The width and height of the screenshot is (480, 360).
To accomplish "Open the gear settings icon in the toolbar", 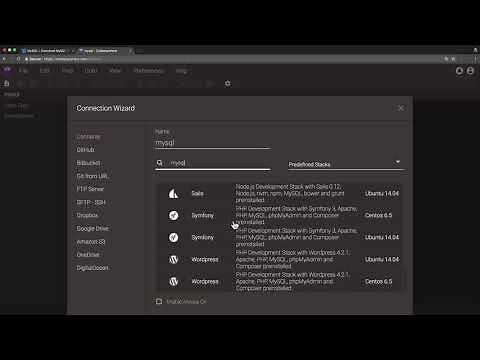I will (228, 83).
